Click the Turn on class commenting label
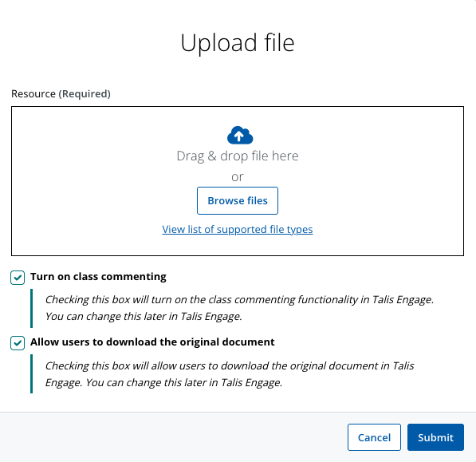476x462 pixels. coord(98,277)
